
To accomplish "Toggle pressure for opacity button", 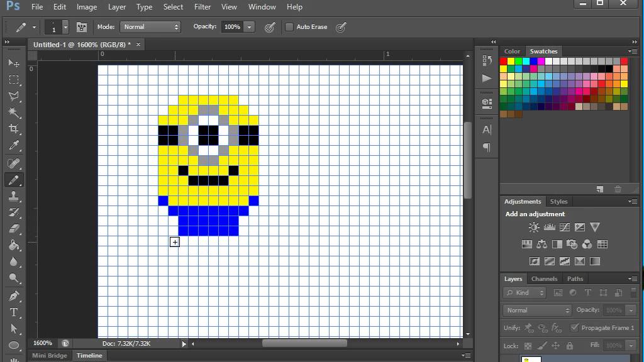I will 270,27.
